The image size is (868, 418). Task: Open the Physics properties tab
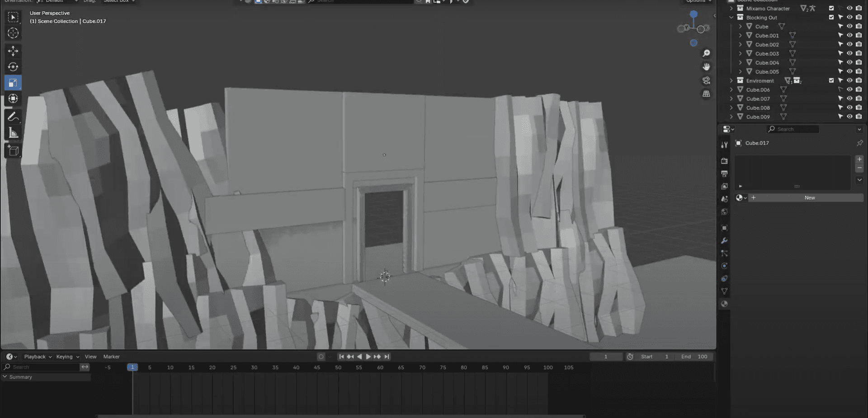(724, 266)
